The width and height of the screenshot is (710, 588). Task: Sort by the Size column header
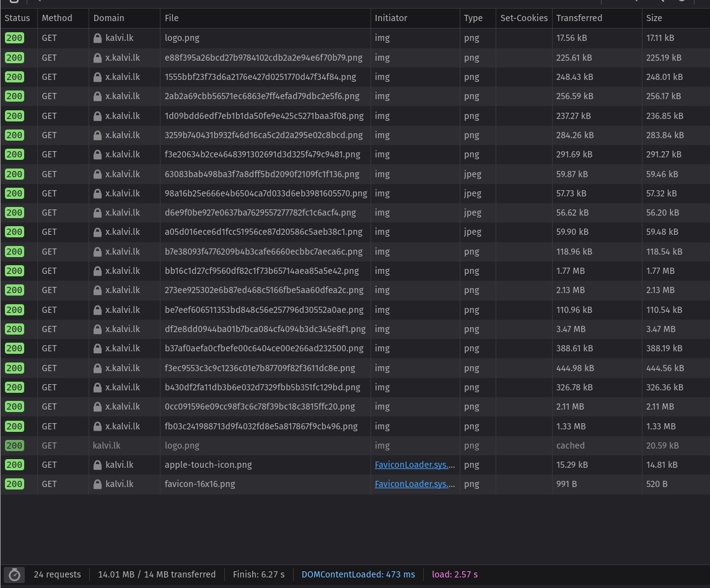[654, 18]
